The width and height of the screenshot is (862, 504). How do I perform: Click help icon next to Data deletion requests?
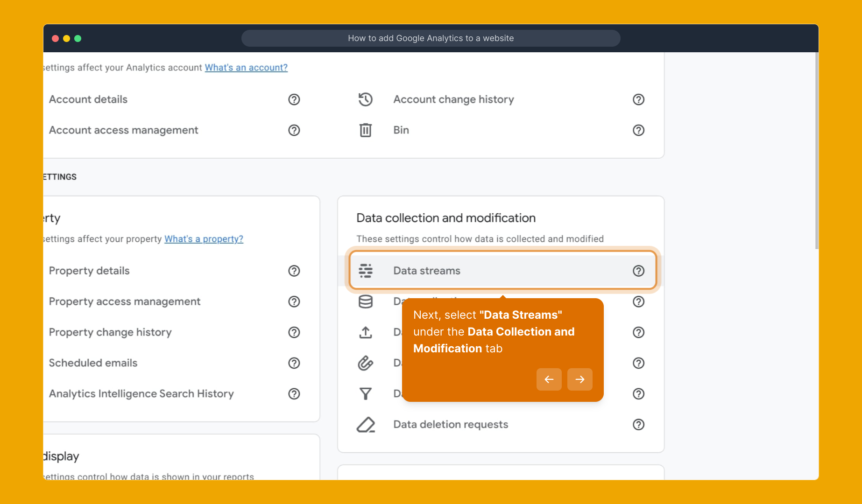[x=638, y=424]
